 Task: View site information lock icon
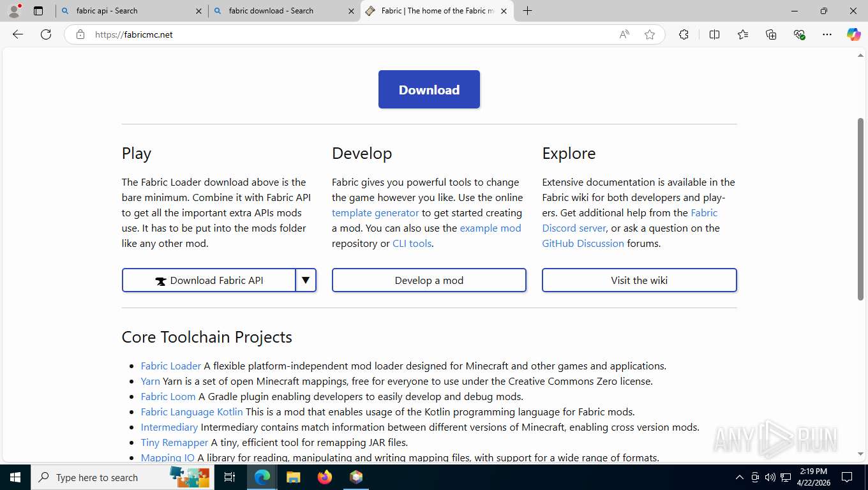click(80, 34)
